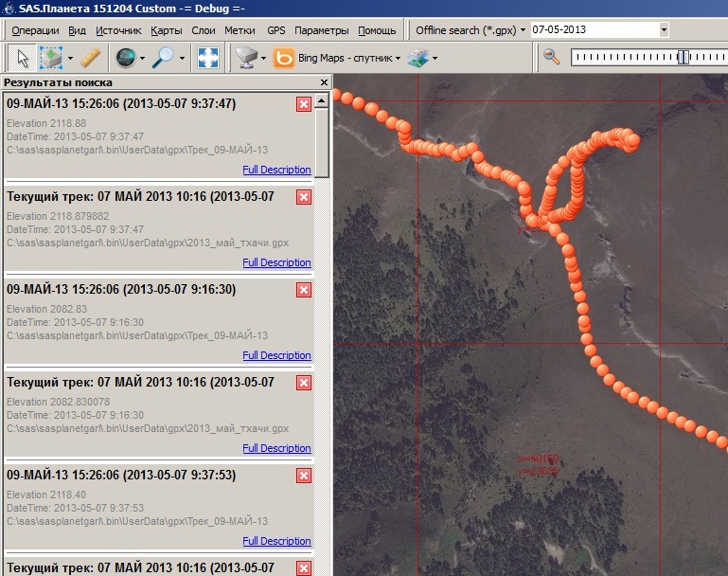This screenshot has width=728, height=576.
Task: Click the search results vertical scrollbar
Action: 322,133
